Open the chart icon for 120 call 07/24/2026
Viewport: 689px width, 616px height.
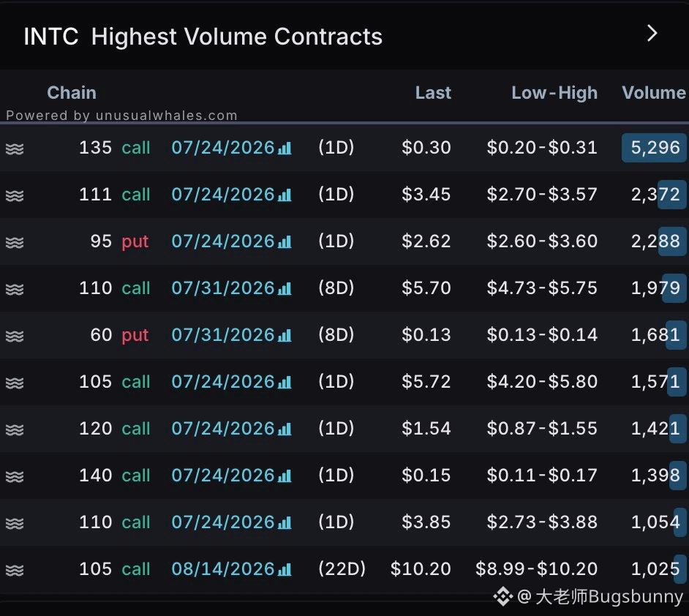285,429
